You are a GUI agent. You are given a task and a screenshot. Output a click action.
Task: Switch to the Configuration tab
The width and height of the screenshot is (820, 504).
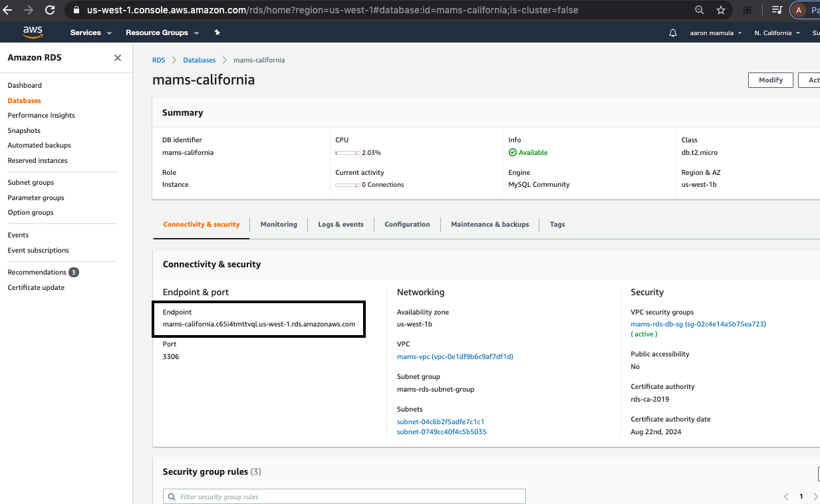407,224
